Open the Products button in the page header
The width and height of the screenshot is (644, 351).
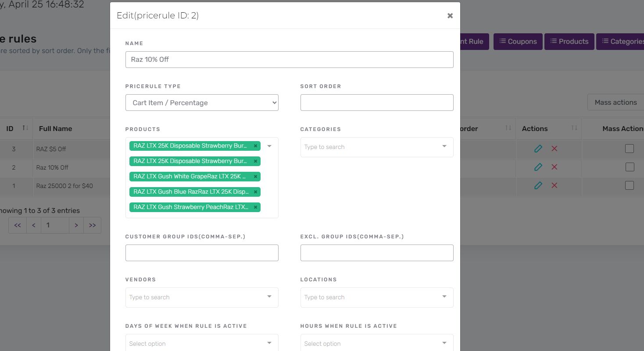coord(569,42)
